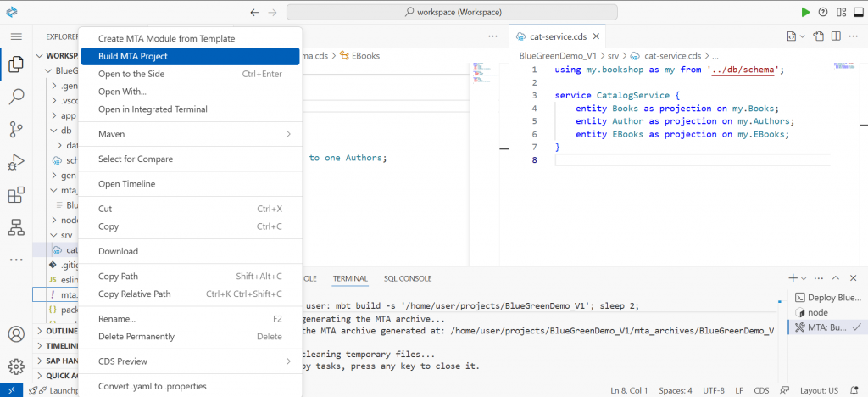The image size is (868, 397).
Task: Choose Convert .yaml to .properties
Action: 190,386
